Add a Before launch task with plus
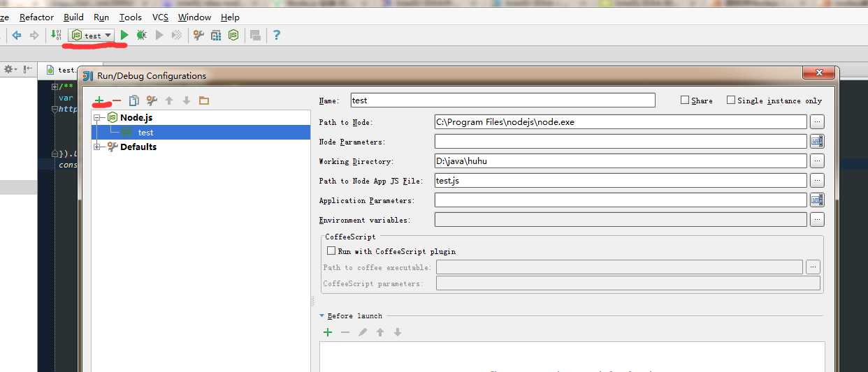The image size is (868, 372). [x=328, y=332]
